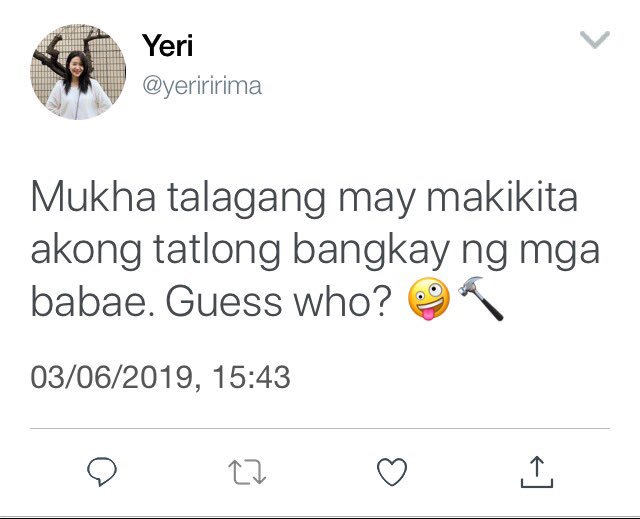The image size is (640, 519).
Task: Tap the reply speech bubble icon
Action: [102, 472]
